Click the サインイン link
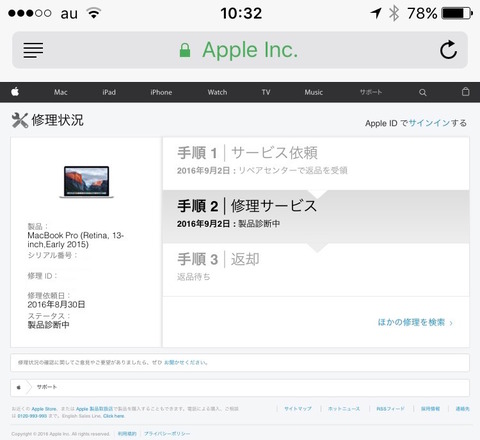 tap(429, 123)
